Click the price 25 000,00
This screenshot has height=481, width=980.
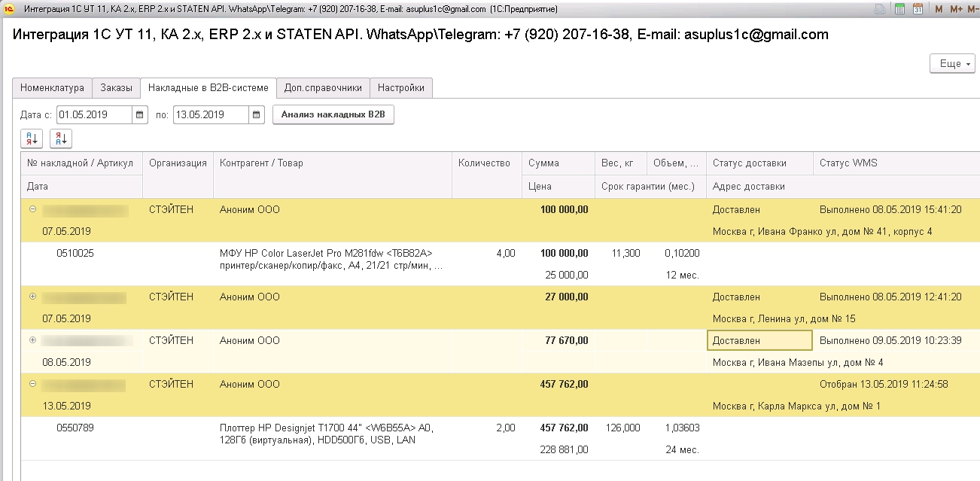point(567,275)
